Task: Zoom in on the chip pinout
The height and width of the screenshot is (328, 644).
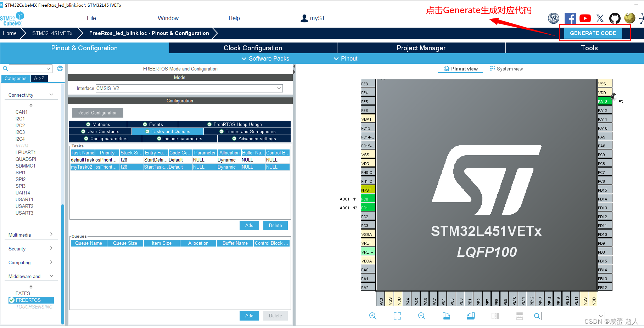Action: click(373, 316)
